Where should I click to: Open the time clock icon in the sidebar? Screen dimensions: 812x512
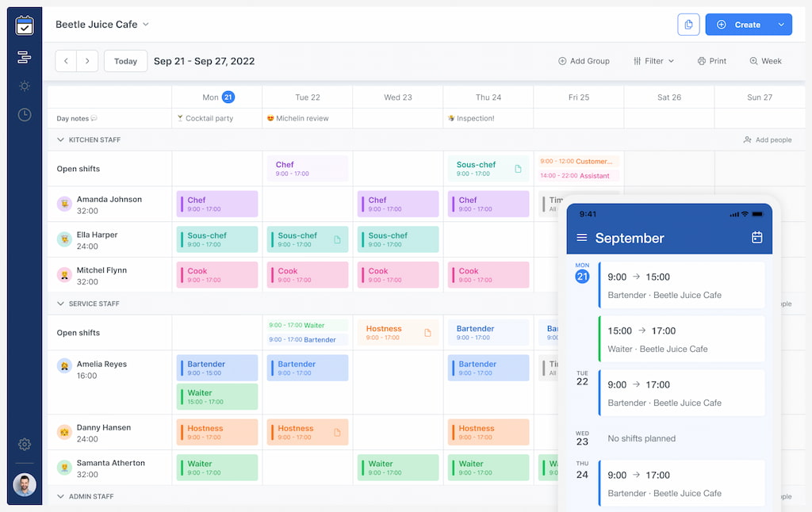(24, 115)
